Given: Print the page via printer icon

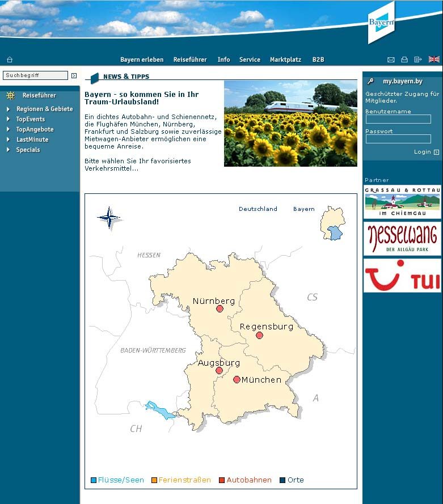Looking at the screenshot, I should [404, 60].
